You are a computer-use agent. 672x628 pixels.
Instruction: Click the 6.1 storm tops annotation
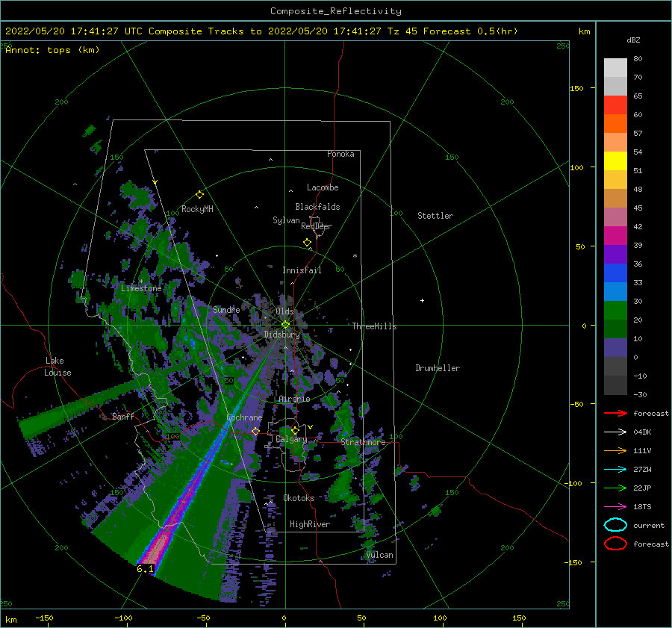[x=145, y=569]
